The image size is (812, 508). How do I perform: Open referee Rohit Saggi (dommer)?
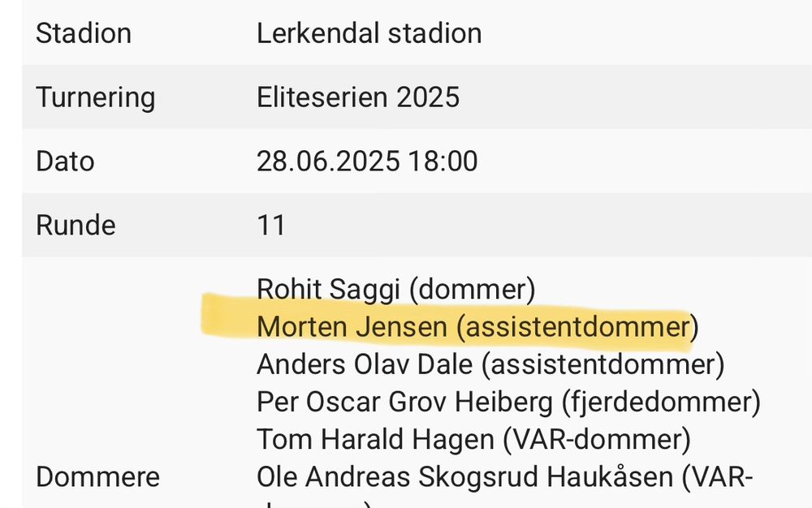pyautogui.click(x=396, y=289)
